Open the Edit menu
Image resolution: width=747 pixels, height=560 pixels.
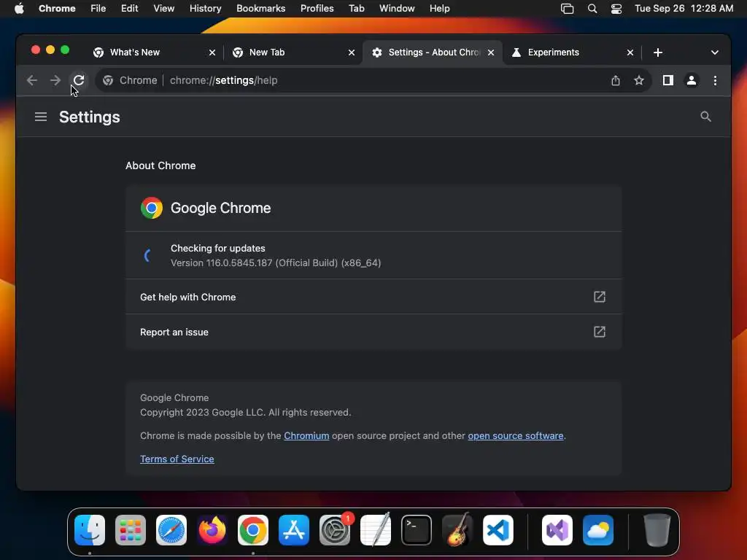(x=130, y=9)
